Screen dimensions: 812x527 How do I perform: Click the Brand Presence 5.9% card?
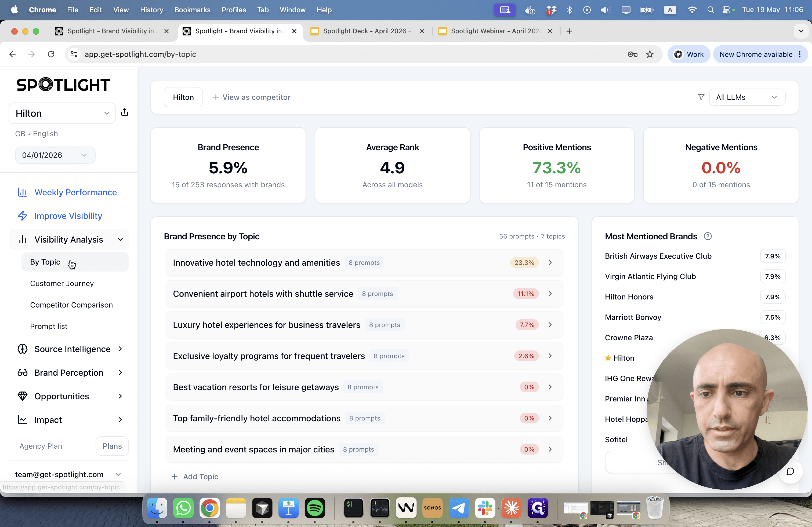228,165
